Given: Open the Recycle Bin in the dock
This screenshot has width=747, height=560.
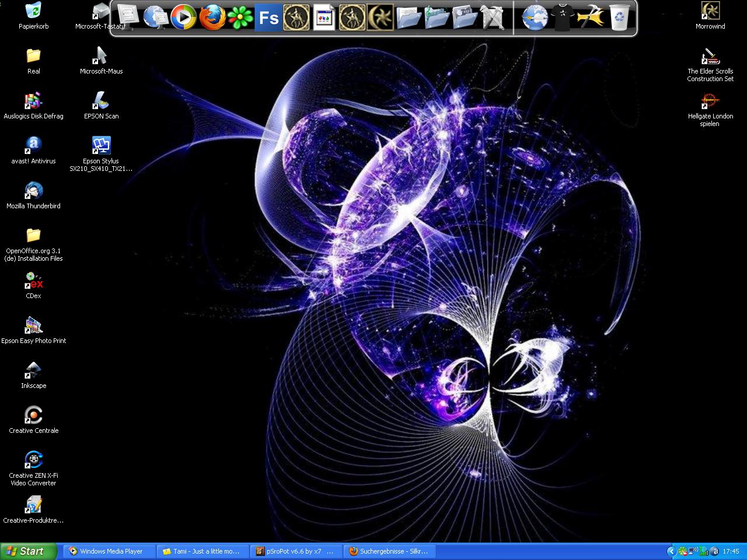Looking at the screenshot, I should pos(620,17).
